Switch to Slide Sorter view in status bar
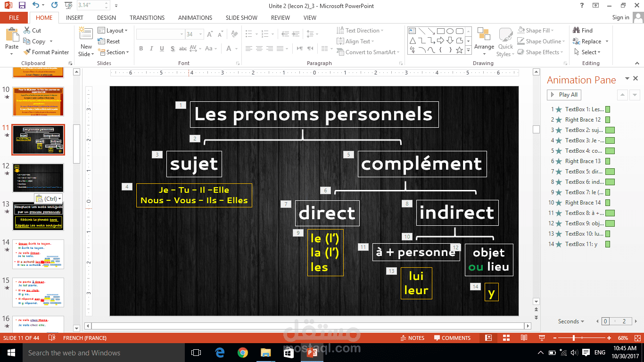Screen dimensions: 644x362 click(506, 338)
